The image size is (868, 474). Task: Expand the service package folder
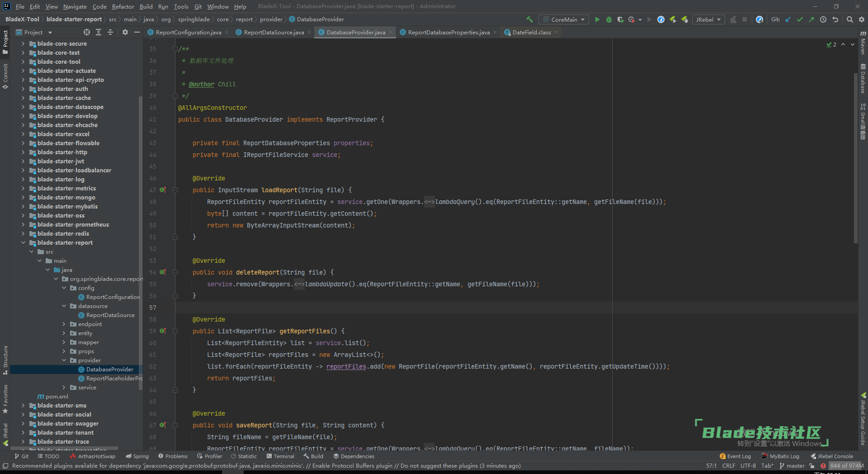coord(64,388)
